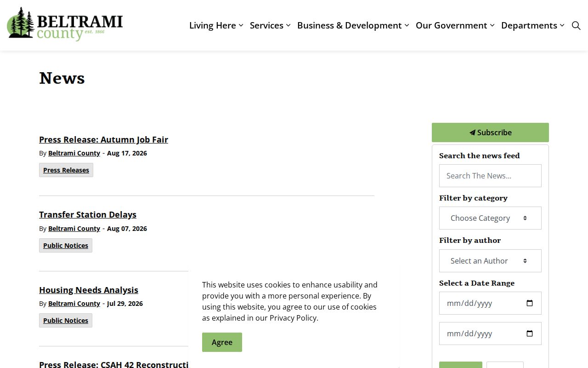The image size is (588, 368).
Task: Open the Select an Author dropdown
Action: 490,261
